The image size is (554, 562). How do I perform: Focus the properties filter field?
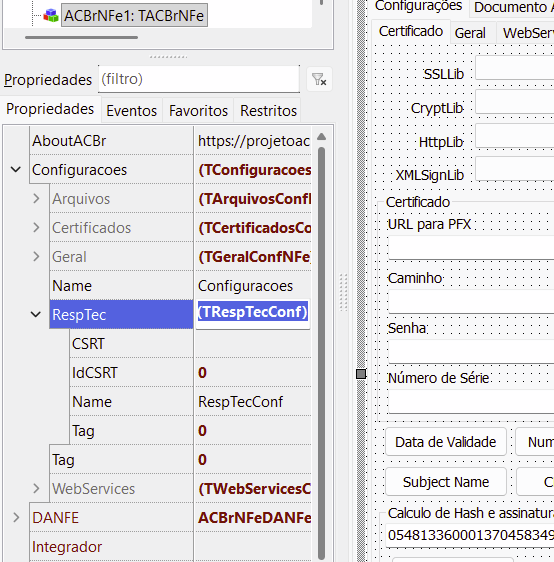pyautogui.click(x=199, y=79)
